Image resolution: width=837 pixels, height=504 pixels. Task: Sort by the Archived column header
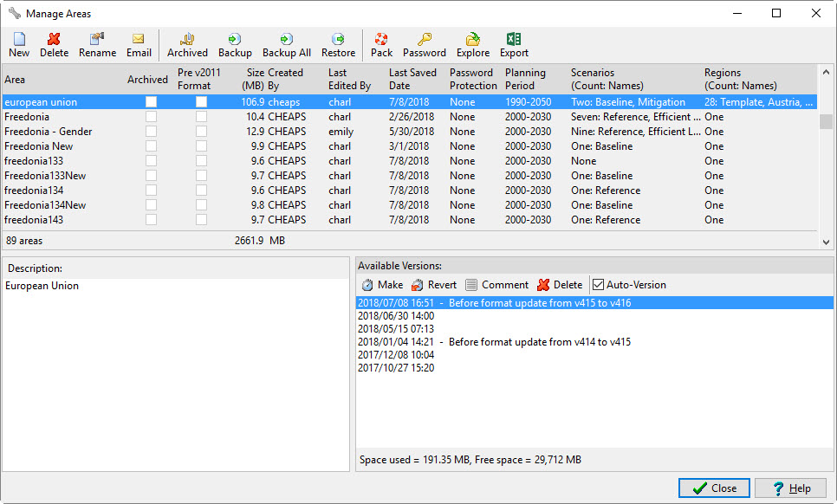(x=147, y=80)
